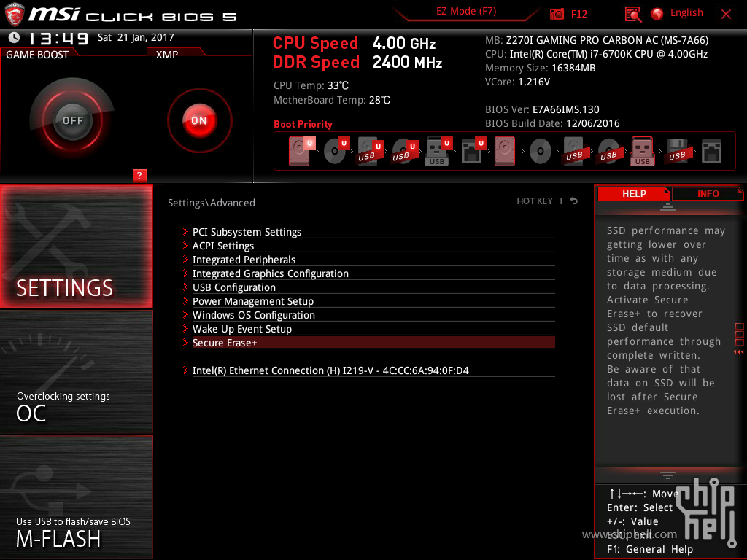Select the legacy hard disk boot icon without U badge

(x=505, y=151)
